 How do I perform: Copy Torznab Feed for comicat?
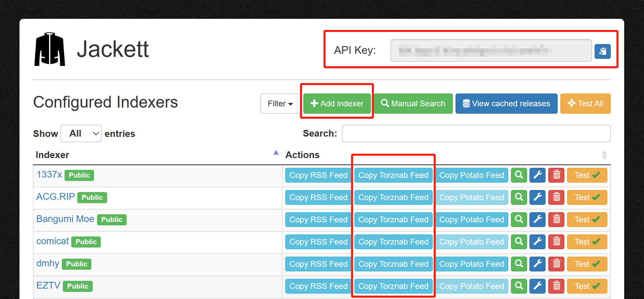point(393,242)
